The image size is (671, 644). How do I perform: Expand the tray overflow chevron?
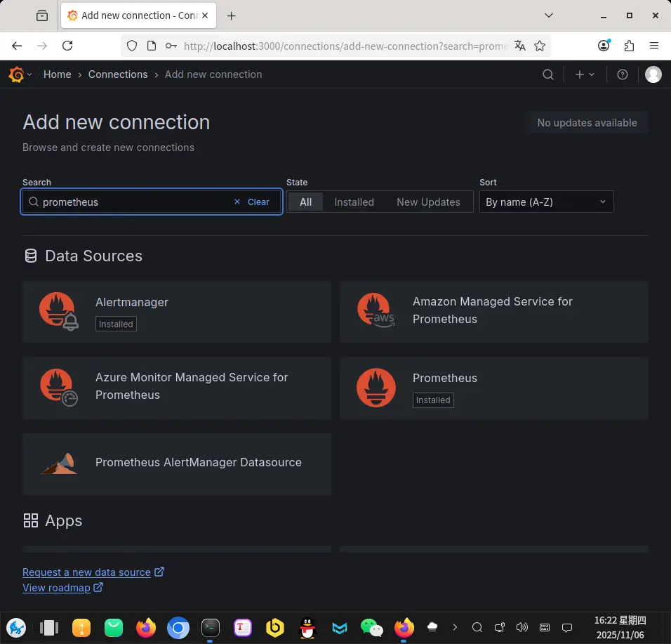pyautogui.click(x=454, y=628)
